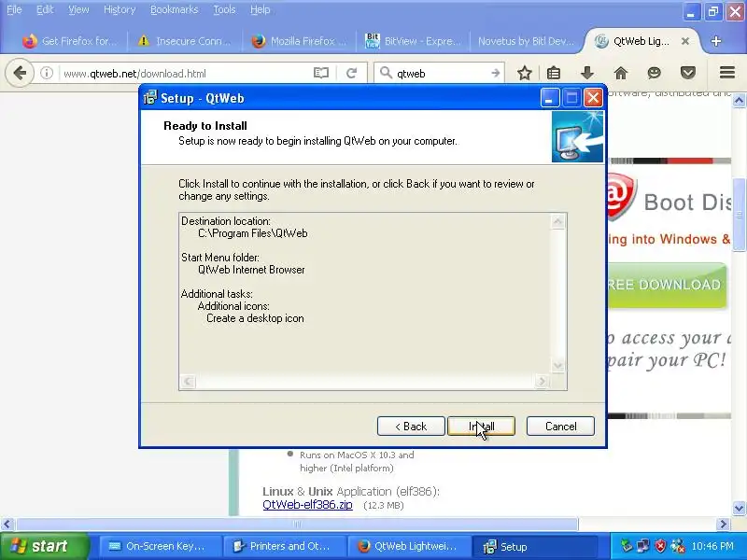The width and height of the screenshot is (747, 560).
Task: Switch to QtWeb Lightwei... taskbar item
Action: coord(408,546)
